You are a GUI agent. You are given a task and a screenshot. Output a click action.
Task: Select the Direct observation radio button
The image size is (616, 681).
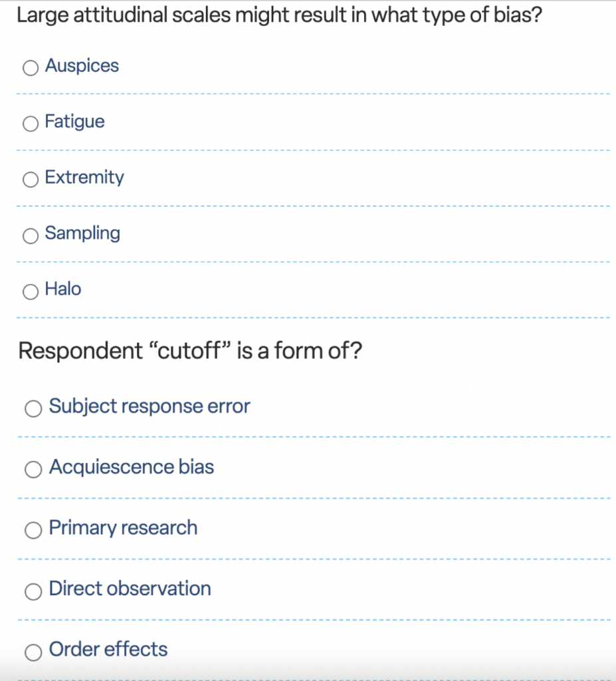tap(33, 591)
